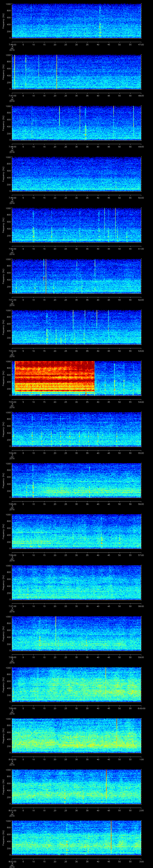This screenshot has width=153, height=868.
Task: Click the '7:49:00' start time label
Action: click(12, 197)
